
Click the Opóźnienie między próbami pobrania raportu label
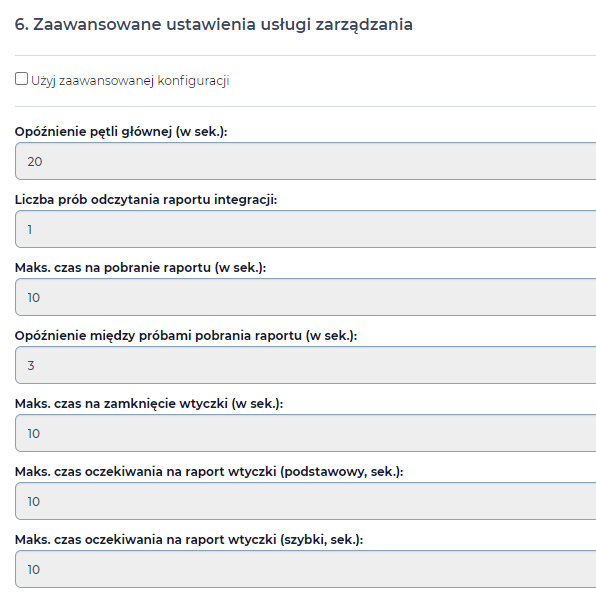point(186,336)
